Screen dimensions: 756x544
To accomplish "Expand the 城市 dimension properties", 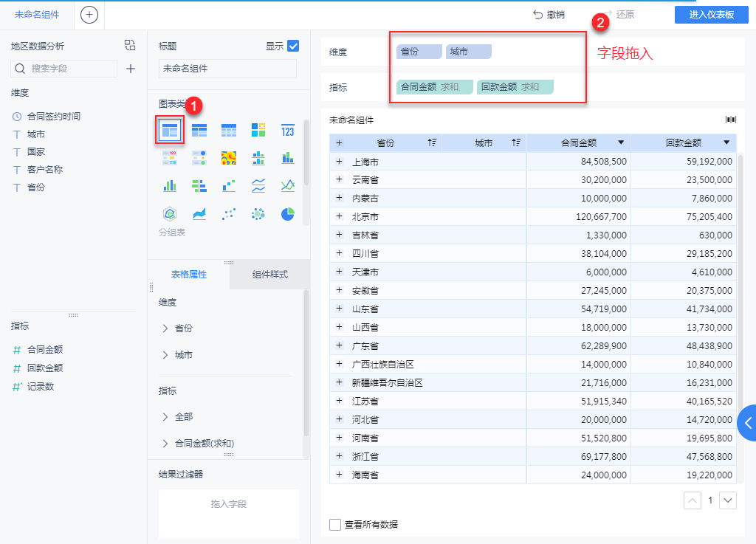I will (x=165, y=355).
